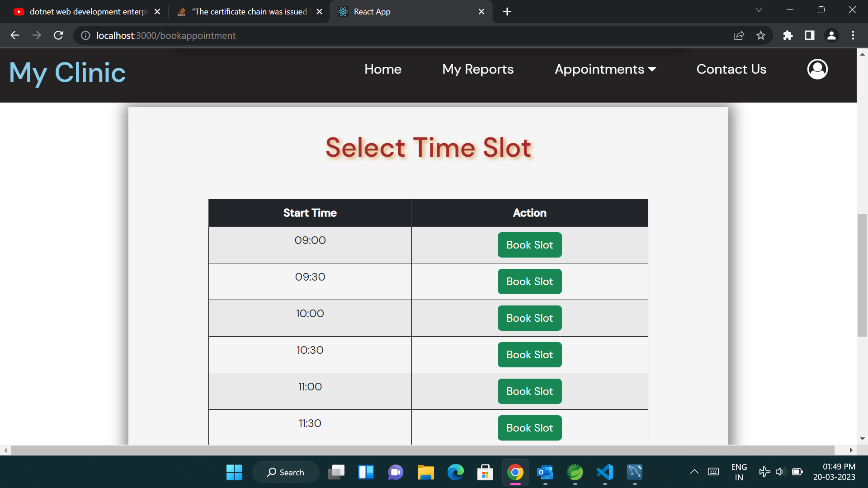Click the browser back arrow

coord(15,35)
